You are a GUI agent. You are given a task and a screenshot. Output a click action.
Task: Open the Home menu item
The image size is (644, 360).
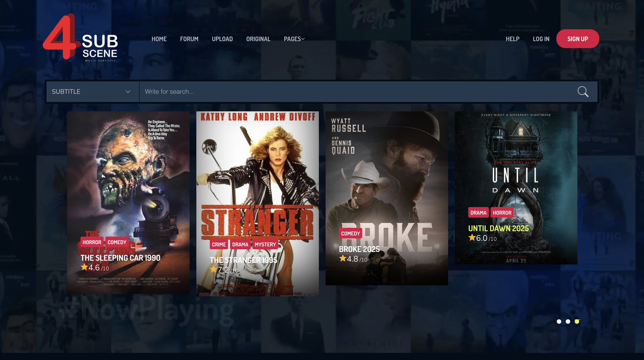(159, 39)
